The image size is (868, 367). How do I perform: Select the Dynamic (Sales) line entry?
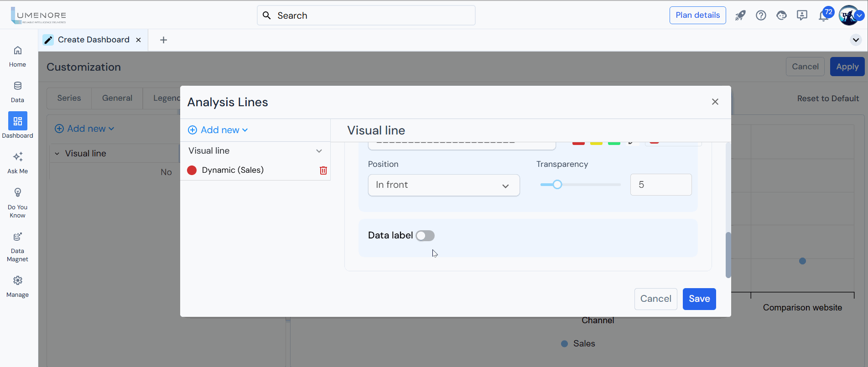pyautogui.click(x=233, y=170)
